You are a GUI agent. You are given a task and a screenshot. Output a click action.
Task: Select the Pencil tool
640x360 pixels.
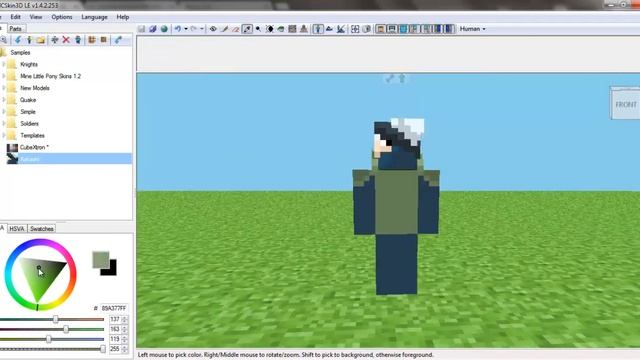(224, 29)
